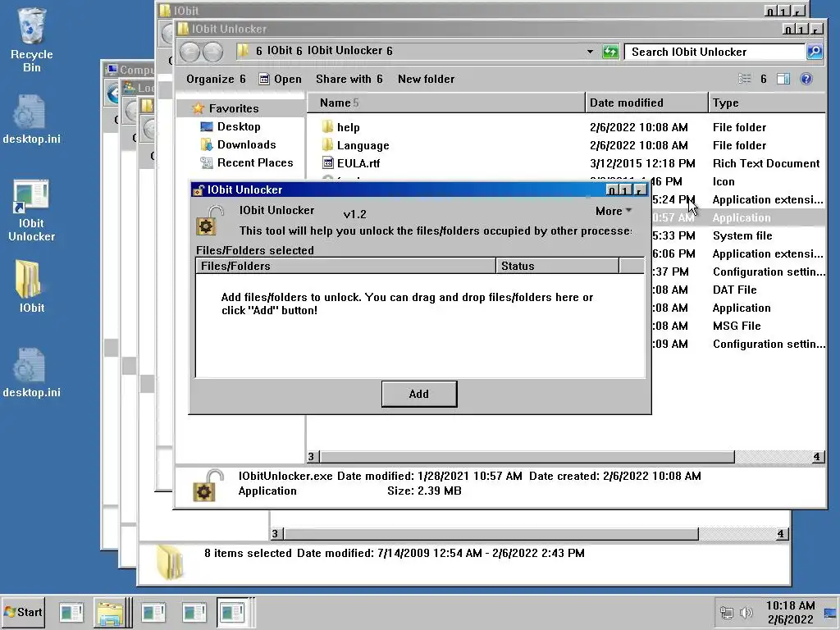Select the IObit Unlocker desktop shortcut
The image size is (840, 630).
[31, 210]
